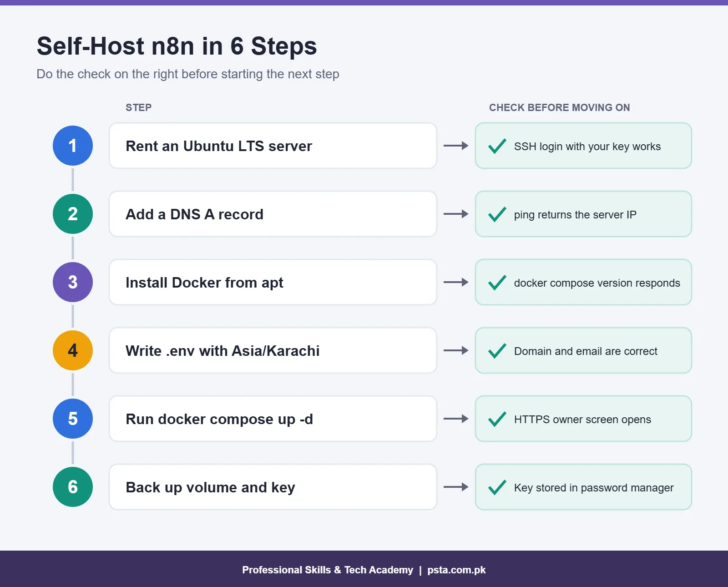Click the arrow after Install Docker from apt
Viewport: 728px width, 587px height.
pyautogui.click(x=456, y=282)
